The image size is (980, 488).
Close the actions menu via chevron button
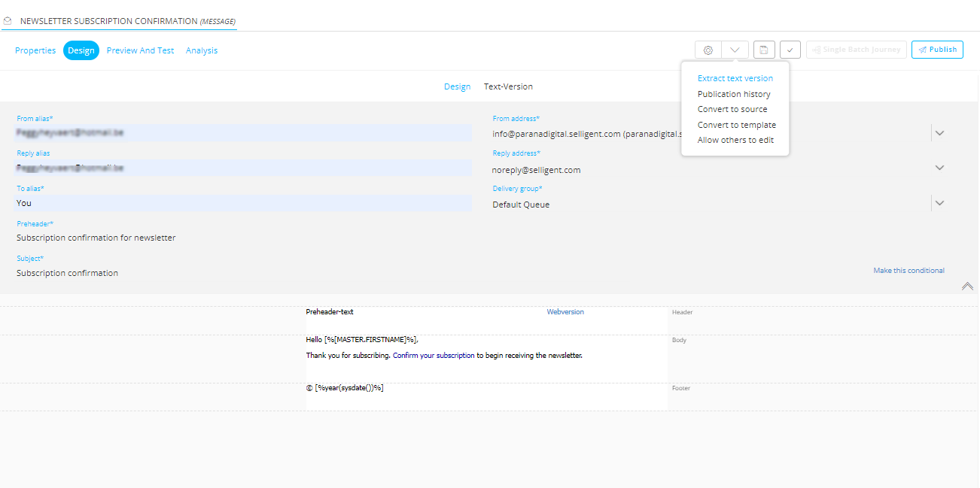coord(735,50)
